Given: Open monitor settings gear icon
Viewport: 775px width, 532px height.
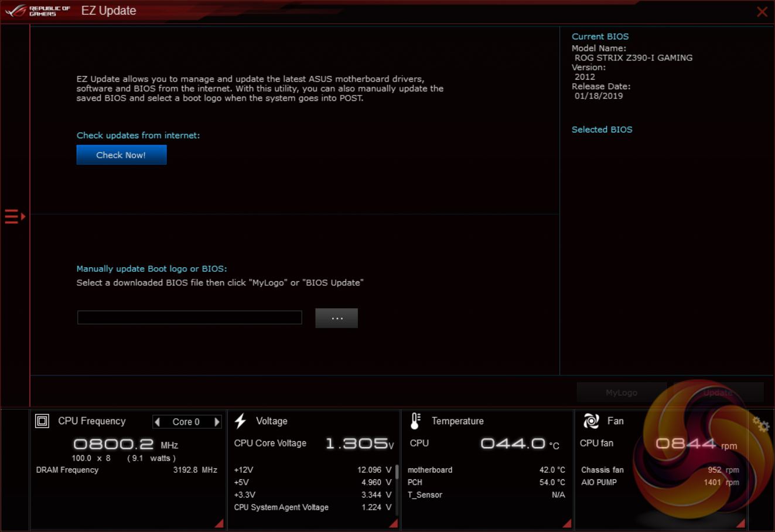Looking at the screenshot, I should tap(761, 424).
